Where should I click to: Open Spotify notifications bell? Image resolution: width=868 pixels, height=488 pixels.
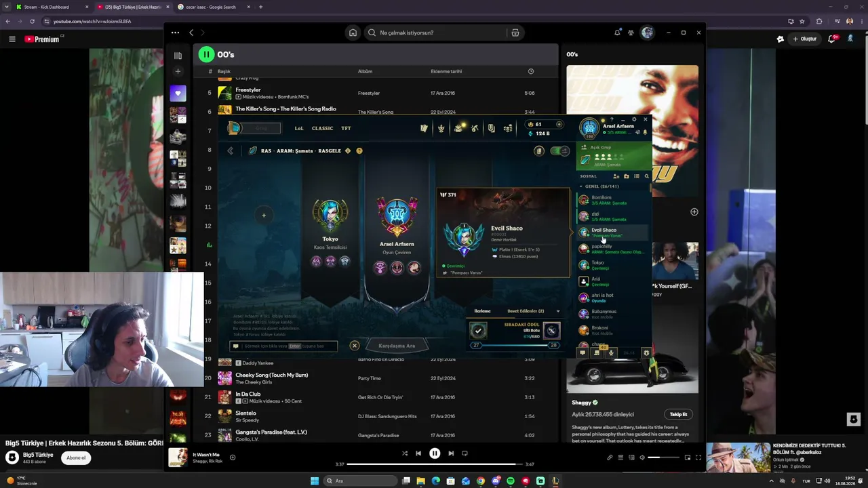click(617, 33)
